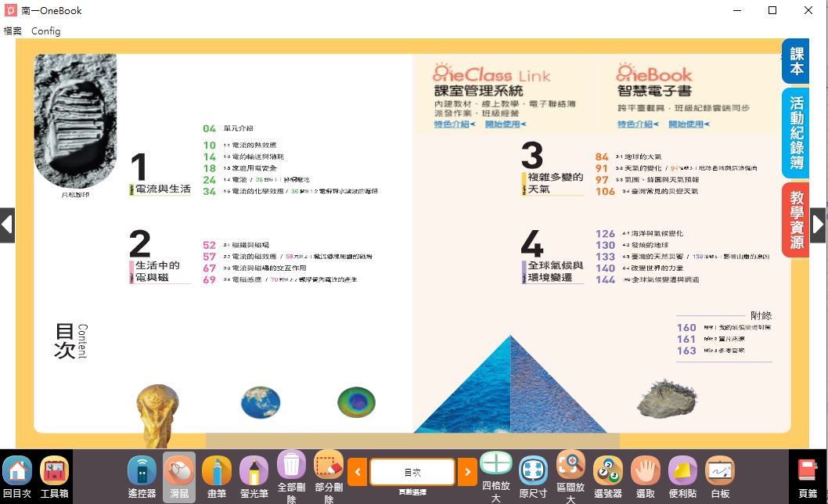The image size is (828, 504).
Task: Open 開始使用 link under OneClass Link
Action: (x=506, y=124)
